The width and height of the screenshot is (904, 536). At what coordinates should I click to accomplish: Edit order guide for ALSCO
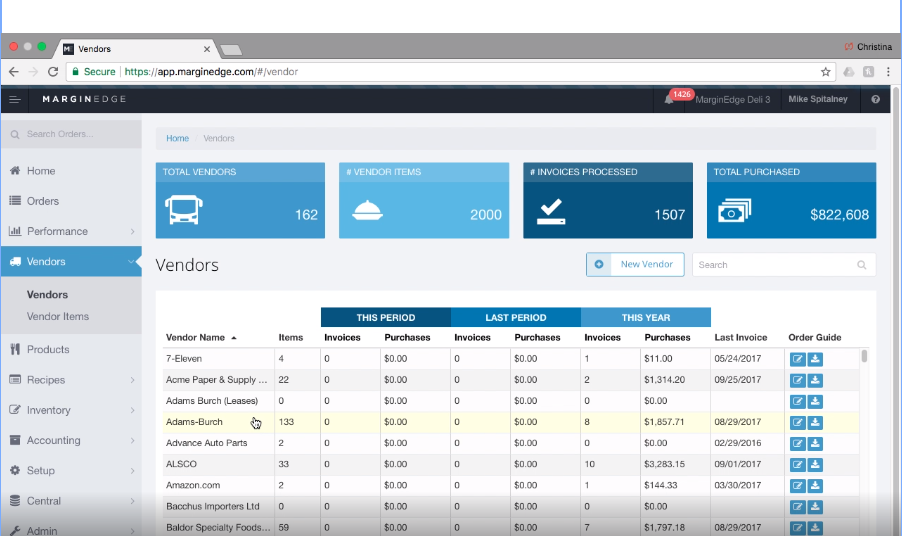pyautogui.click(x=797, y=465)
